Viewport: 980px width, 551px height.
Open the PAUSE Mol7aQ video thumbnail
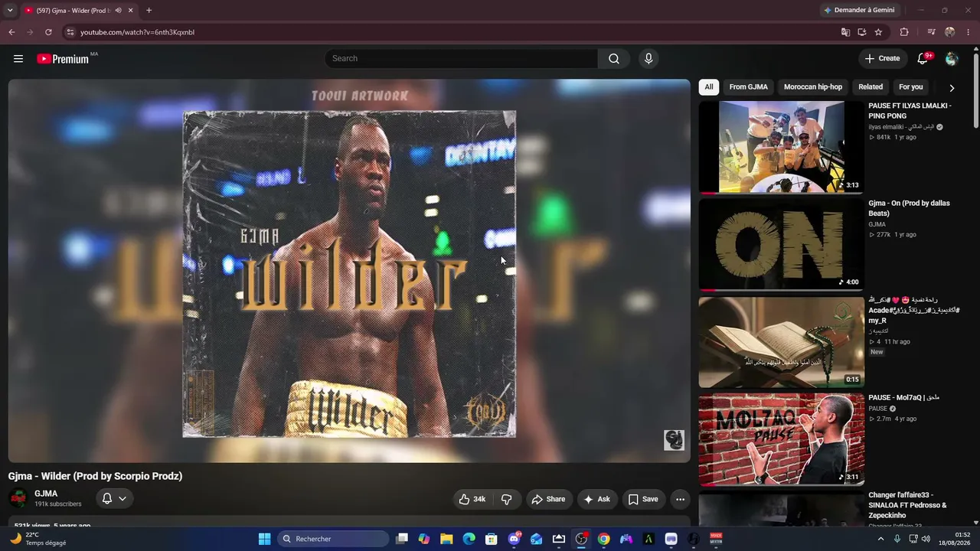pyautogui.click(x=782, y=439)
